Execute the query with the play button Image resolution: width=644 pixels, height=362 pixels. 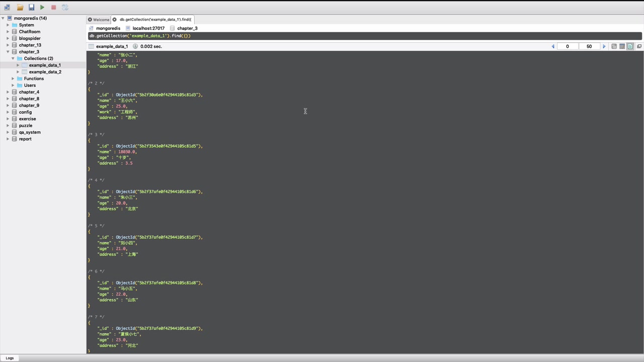[x=42, y=7]
